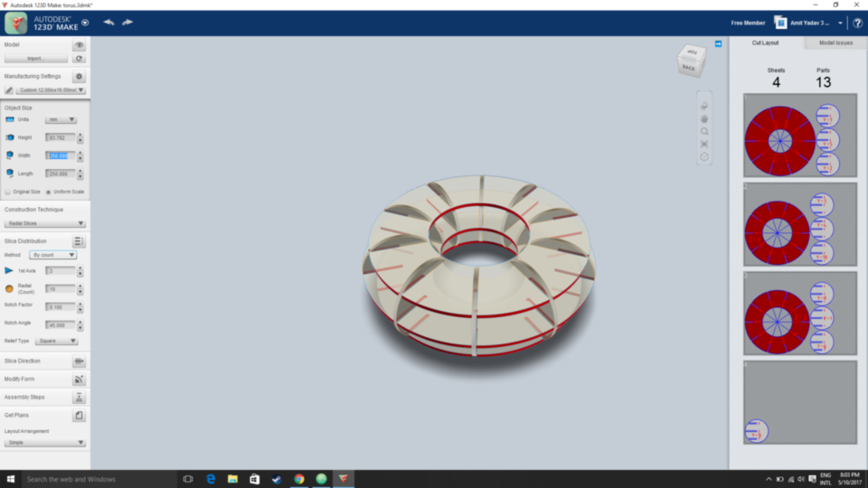The image size is (868, 488).
Task: Click the Free Member label
Action: (748, 23)
